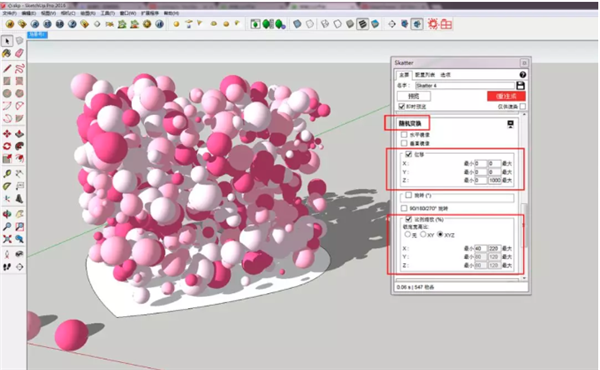
Task: Click the Zoom Extents tool icon
Action: pyautogui.click(x=7, y=239)
